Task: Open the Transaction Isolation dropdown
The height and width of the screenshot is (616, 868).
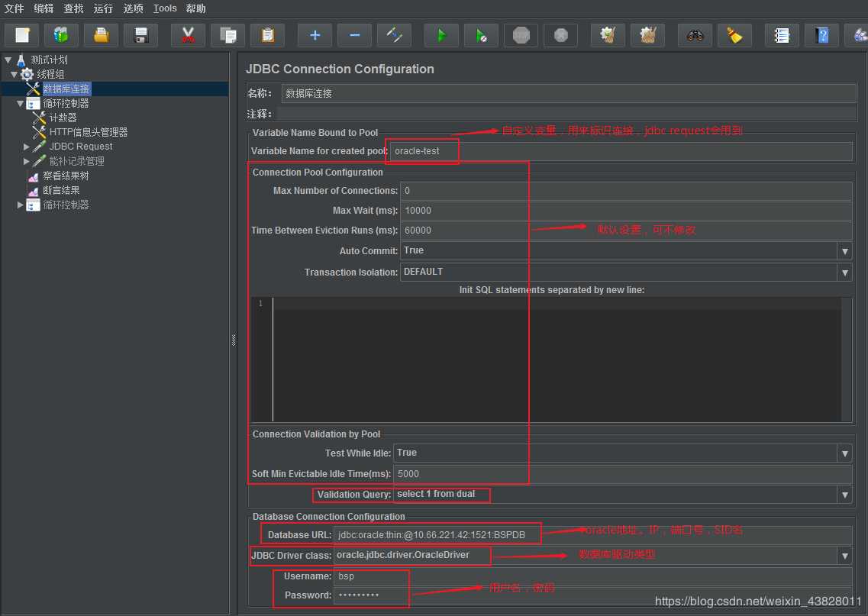Action: [x=845, y=273]
